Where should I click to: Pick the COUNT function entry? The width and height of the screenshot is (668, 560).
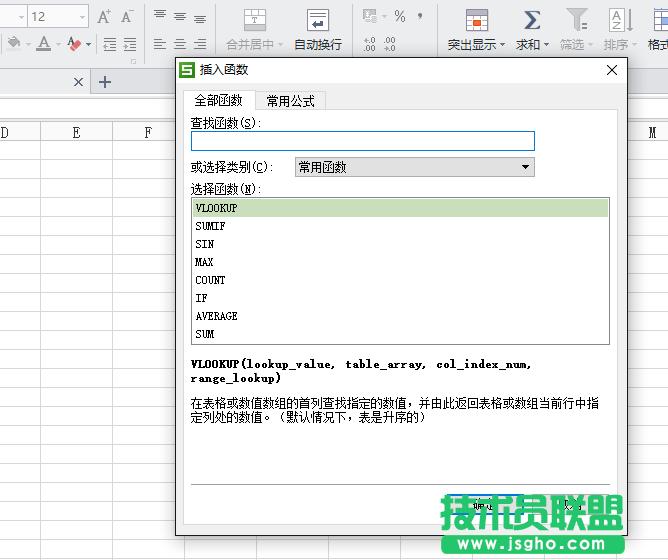point(210,280)
